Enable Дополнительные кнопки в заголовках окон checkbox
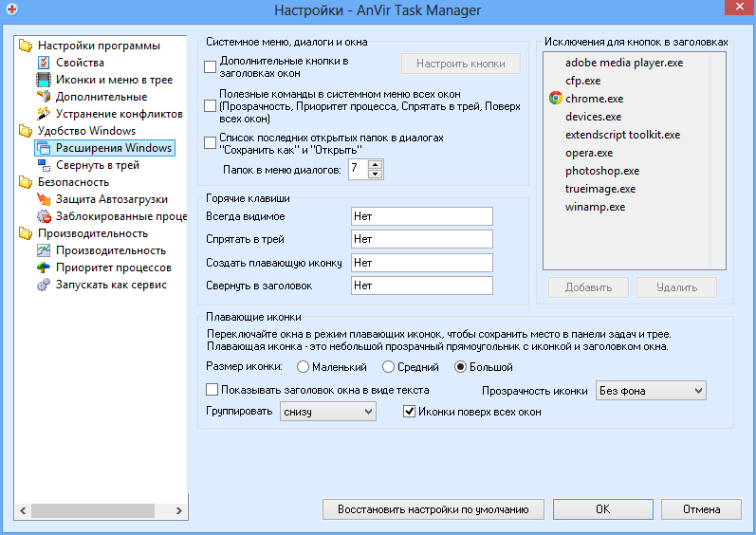756x535 pixels. 211,67
